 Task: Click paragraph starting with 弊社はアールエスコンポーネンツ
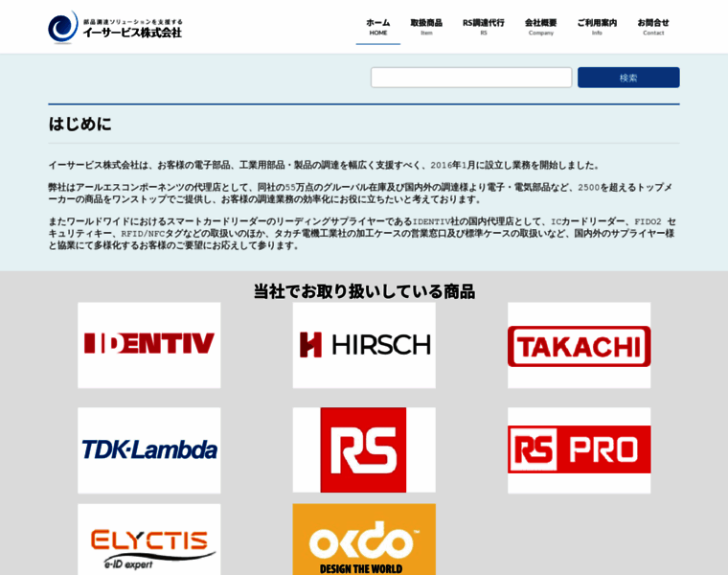pyautogui.click(x=360, y=194)
